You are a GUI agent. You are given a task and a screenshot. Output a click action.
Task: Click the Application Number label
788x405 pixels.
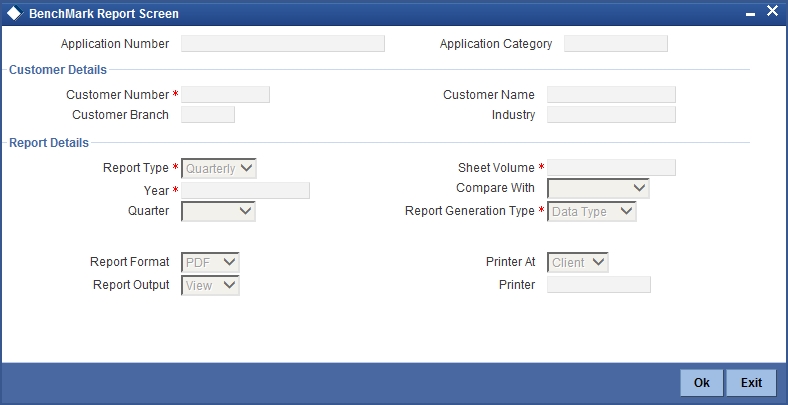(115, 44)
